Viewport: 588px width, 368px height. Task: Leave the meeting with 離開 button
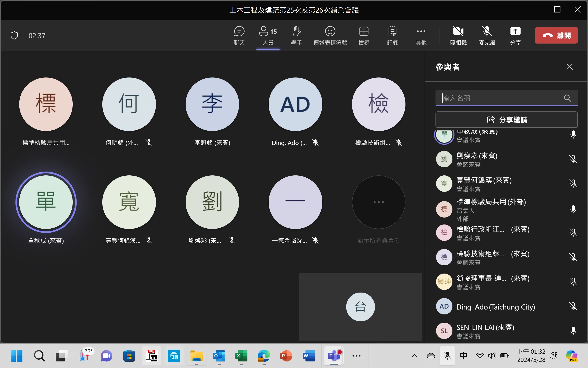pyautogui.click(x=556, y=35)
